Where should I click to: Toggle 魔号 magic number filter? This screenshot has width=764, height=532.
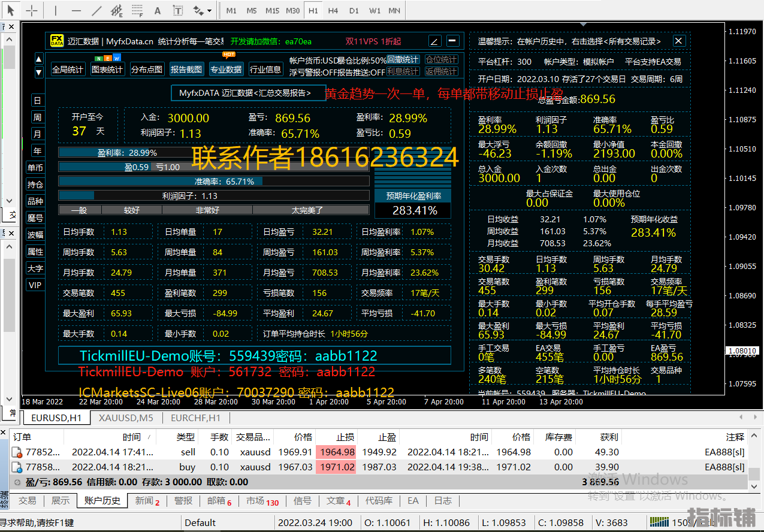pos(35,218)
